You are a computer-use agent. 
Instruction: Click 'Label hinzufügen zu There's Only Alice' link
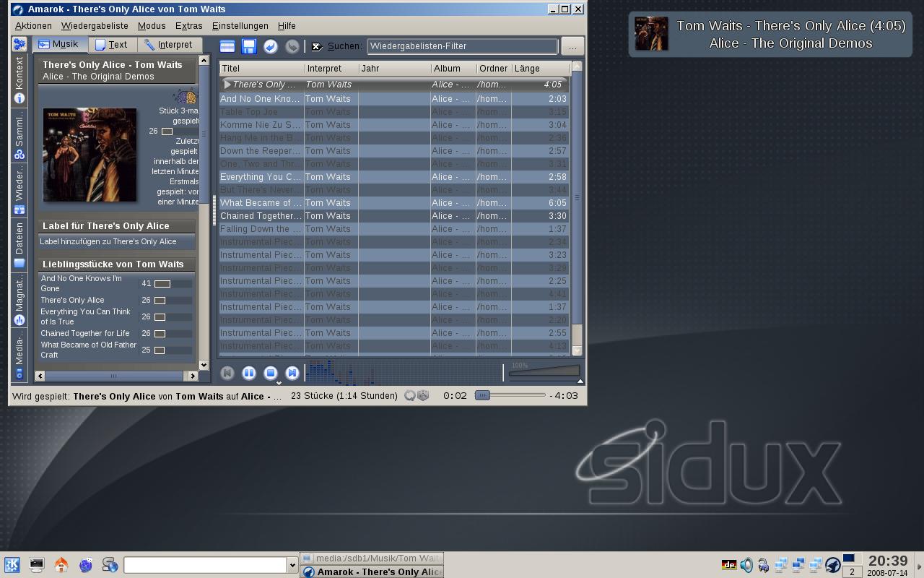(108, 241)
